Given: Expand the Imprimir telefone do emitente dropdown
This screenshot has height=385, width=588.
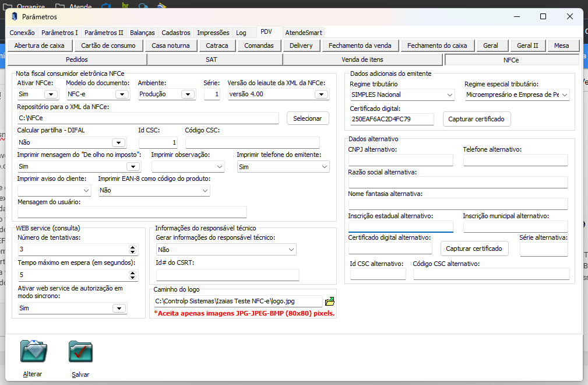Looking at the screenshot, I should click(x=325, y=167).
